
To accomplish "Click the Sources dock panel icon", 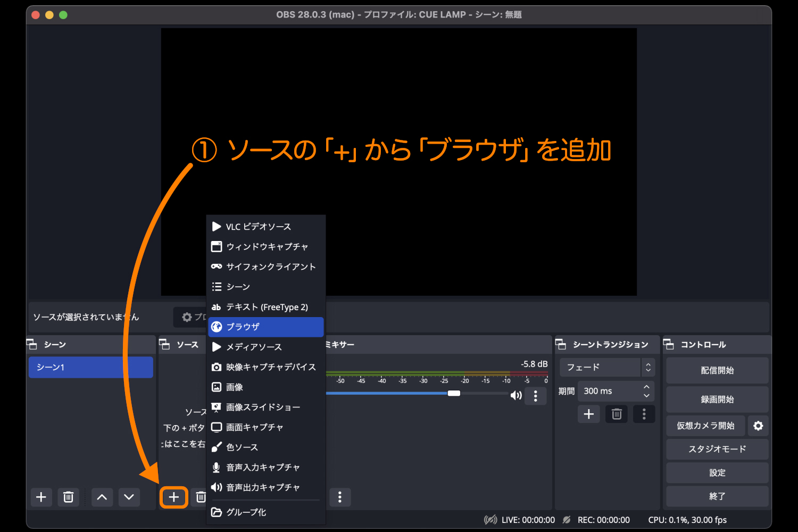I will click(x=164, y=344).
